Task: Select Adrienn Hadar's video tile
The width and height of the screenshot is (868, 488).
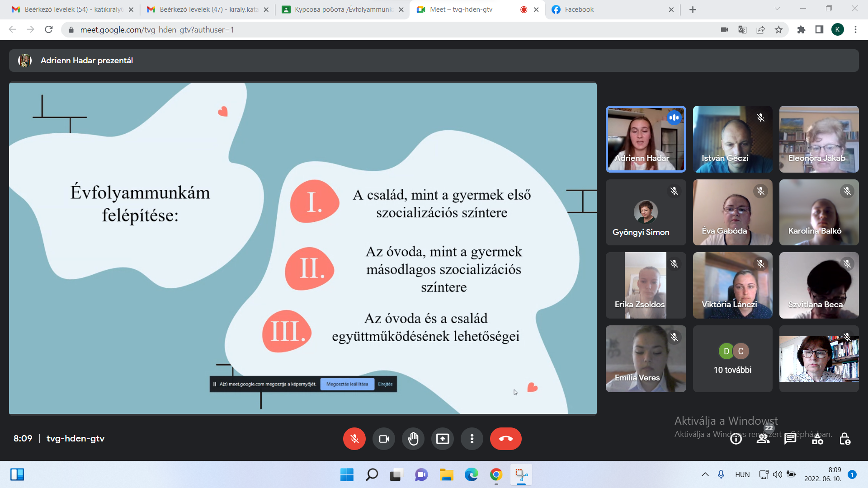Action: (x=646, y=139)
